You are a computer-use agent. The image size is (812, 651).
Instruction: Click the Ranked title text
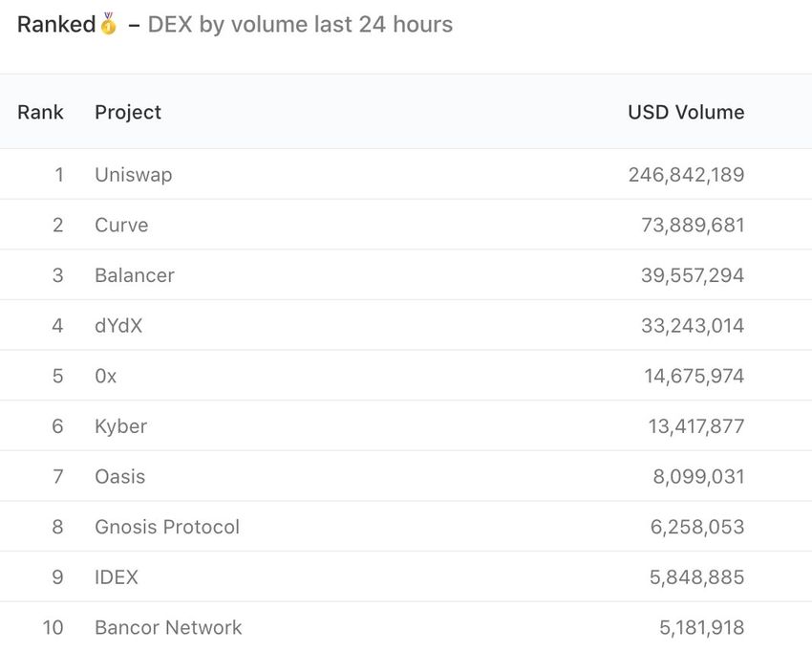tap(56, 24)
